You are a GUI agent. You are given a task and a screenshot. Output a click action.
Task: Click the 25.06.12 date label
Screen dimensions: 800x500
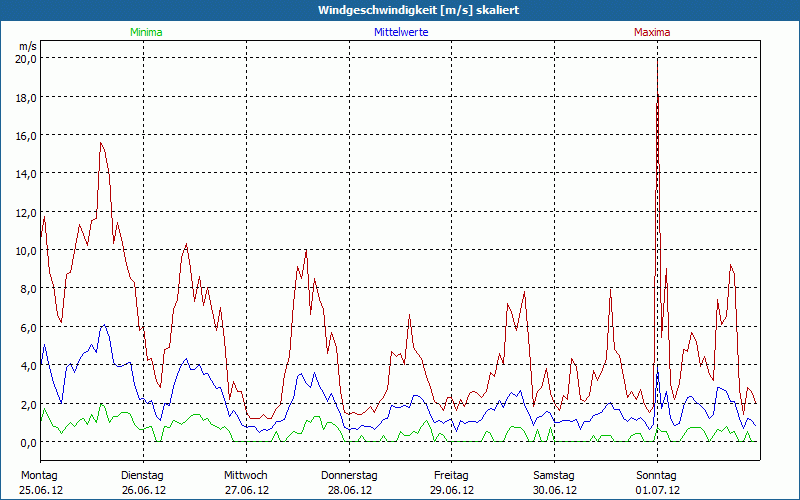41,490
